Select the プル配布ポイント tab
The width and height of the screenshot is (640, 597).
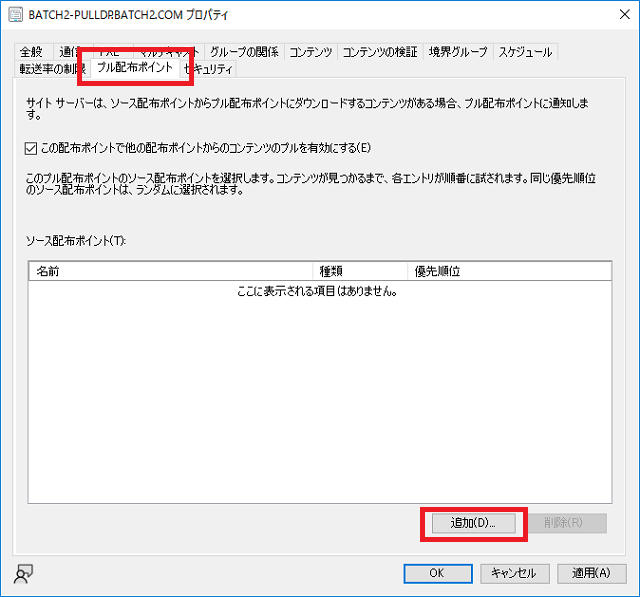[135, 68]
